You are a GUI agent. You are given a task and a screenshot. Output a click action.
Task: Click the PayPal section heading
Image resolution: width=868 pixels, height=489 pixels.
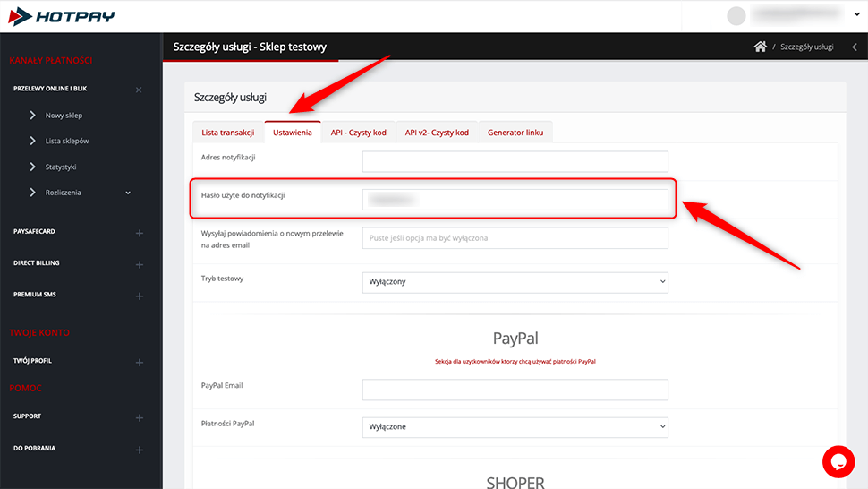coord(515,338)
